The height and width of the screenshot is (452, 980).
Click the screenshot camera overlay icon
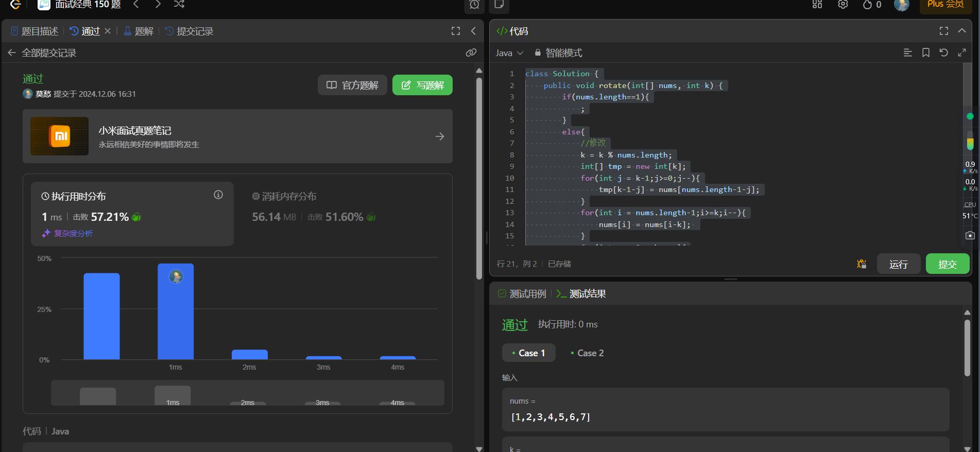click(970, 235)
